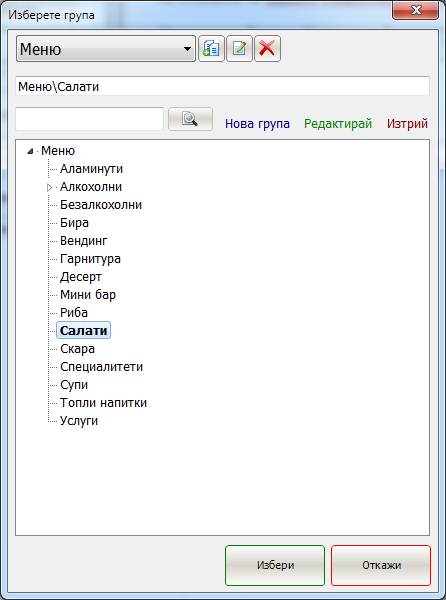Select Аламинути in the tree
Image resolution: width=446 pixels, height=600 pixels.
pyautogui.click(x=91, y=169)
